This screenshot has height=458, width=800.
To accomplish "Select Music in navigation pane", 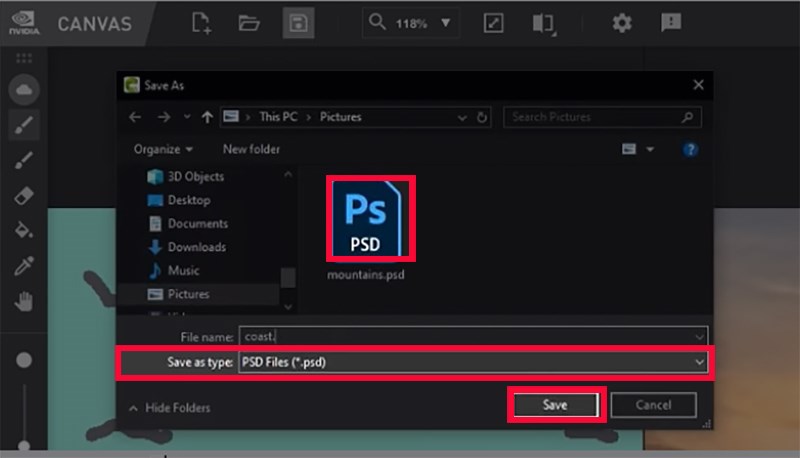I will (173, 270).
